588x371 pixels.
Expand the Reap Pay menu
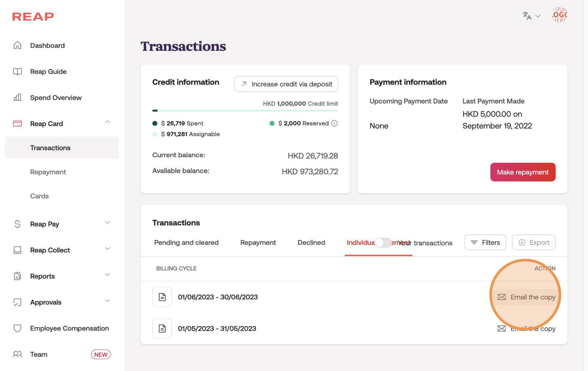(x=107, y=223)
